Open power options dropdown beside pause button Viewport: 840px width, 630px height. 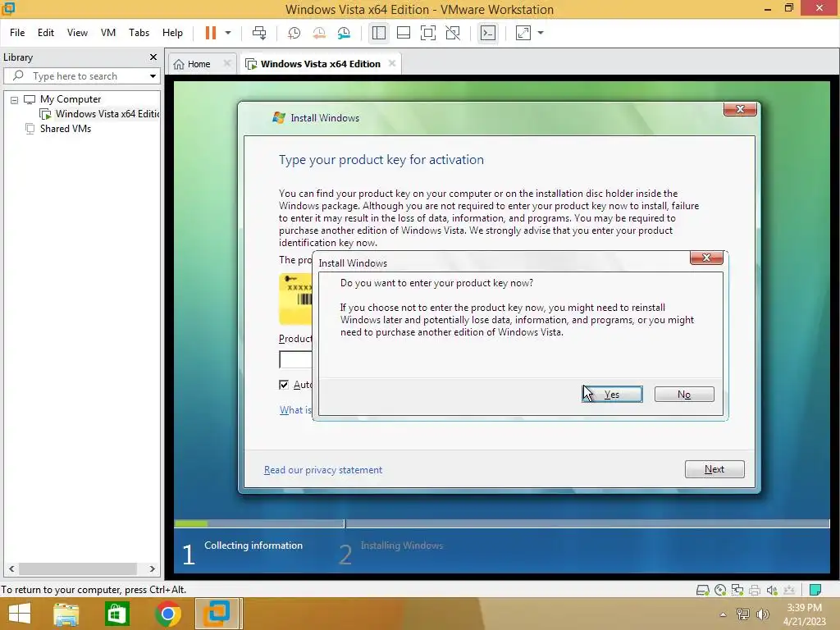pos(228,33)
